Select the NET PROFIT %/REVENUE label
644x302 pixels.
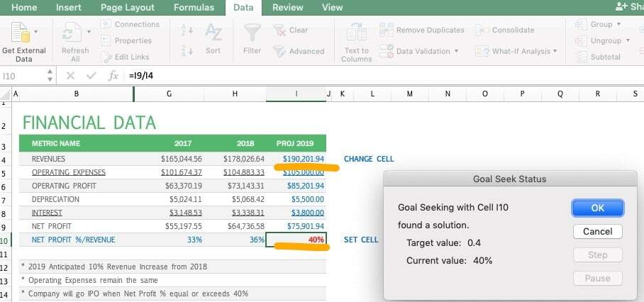pos(74,240)
